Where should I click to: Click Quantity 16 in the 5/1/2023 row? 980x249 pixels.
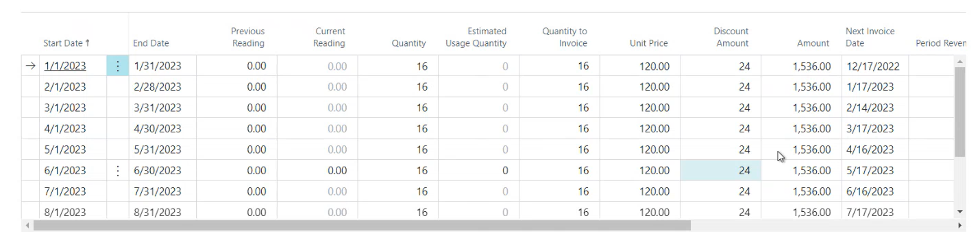click(x=398, y=150)
